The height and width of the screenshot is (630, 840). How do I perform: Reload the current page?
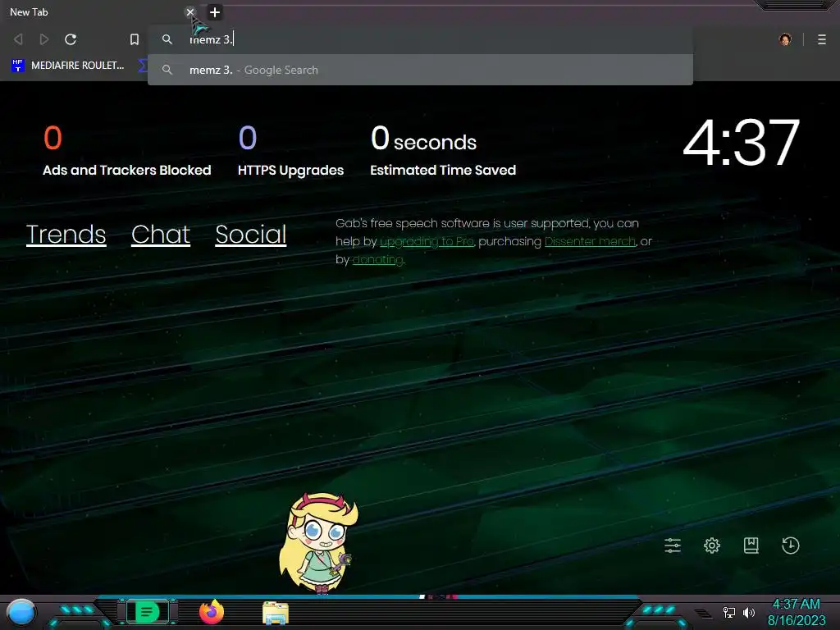[71, 39]
